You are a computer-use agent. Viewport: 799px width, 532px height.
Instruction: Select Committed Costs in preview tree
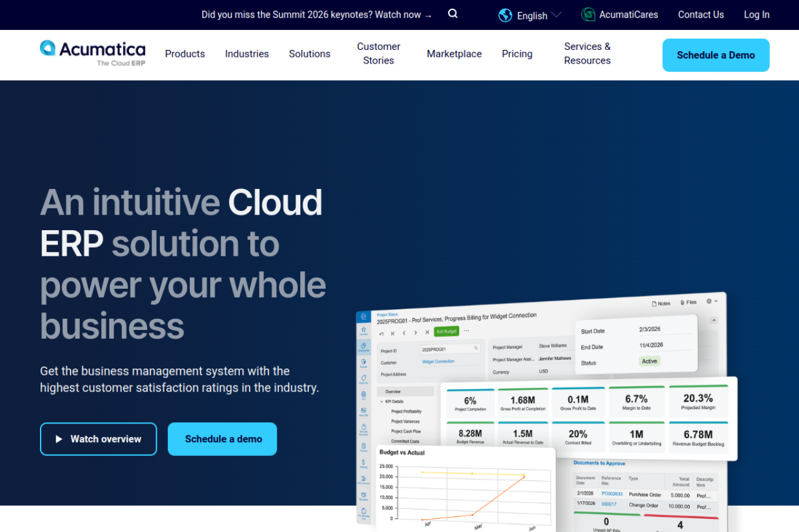pos(405,442)
